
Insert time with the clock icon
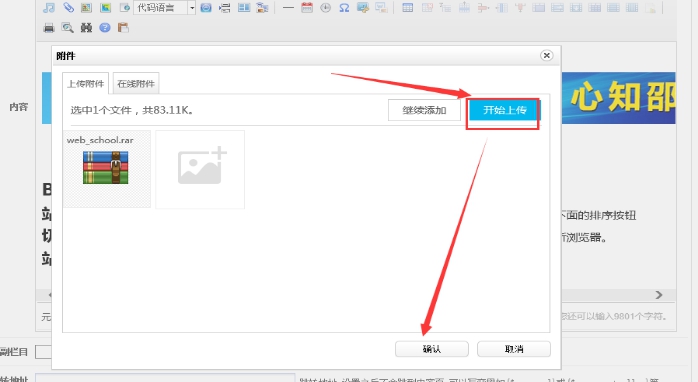pyautogui.click(x=325, y=8)
